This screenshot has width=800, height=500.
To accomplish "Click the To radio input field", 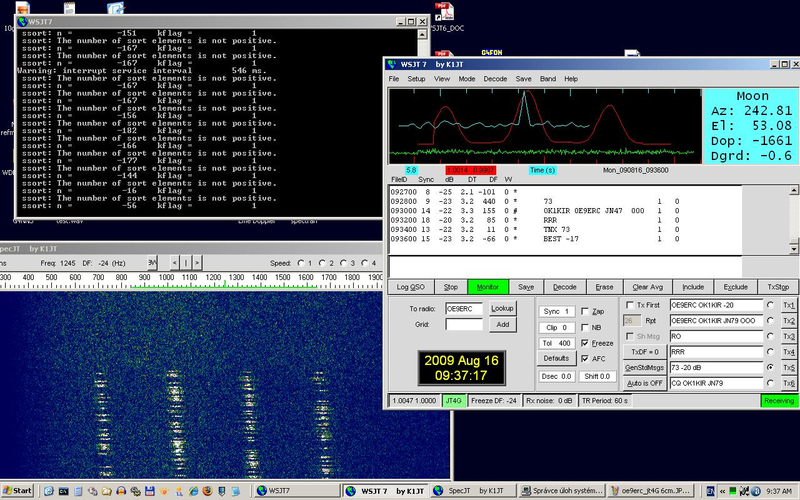I will point(464,309).
